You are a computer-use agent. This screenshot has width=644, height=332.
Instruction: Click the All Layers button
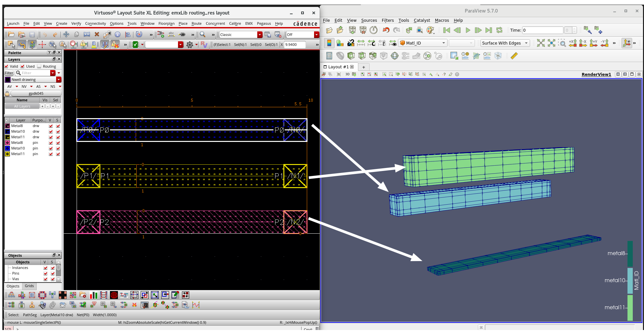click(x=22, y=106)
